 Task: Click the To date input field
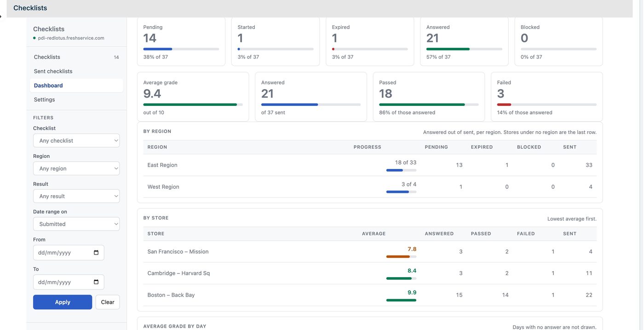coord(69,282)
